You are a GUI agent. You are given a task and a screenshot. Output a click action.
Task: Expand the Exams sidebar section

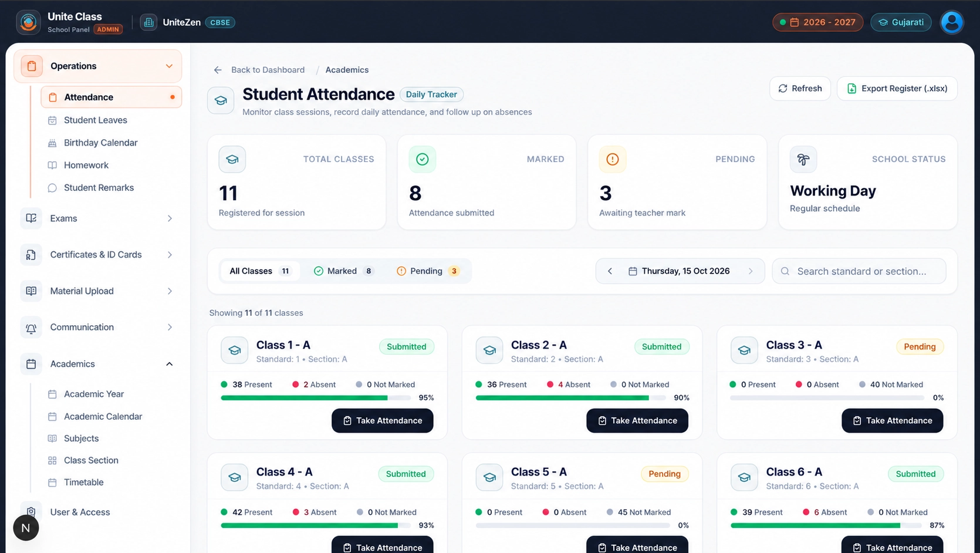coord(98,218)
